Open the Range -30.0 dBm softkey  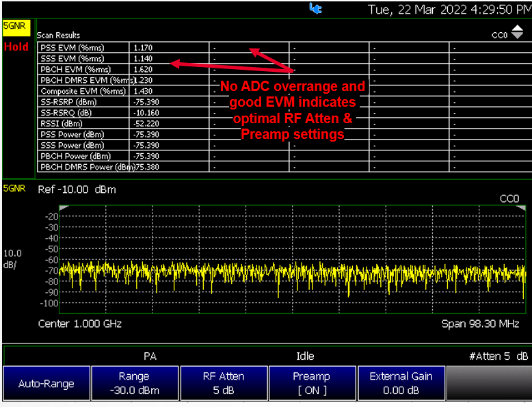click(x=135, y=383)
